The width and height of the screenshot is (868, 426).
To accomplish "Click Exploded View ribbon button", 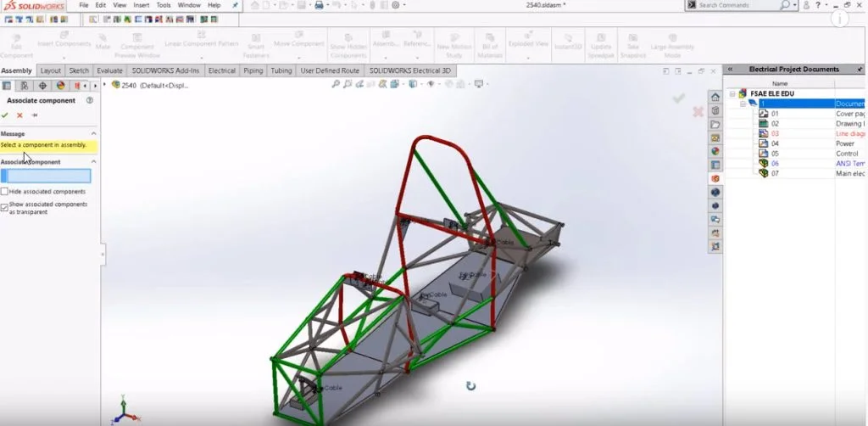I will pos(528,42).
